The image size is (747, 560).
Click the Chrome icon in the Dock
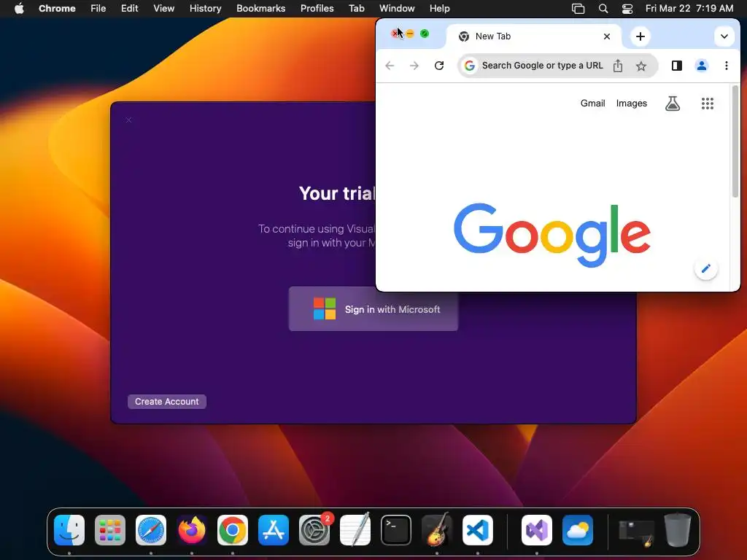[x=233, y=530]
